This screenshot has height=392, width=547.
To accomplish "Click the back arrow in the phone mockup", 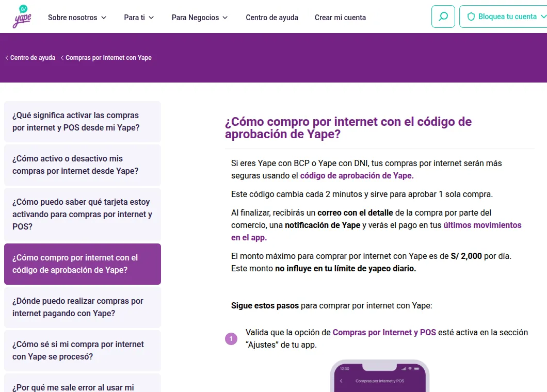I will point(341,381).
